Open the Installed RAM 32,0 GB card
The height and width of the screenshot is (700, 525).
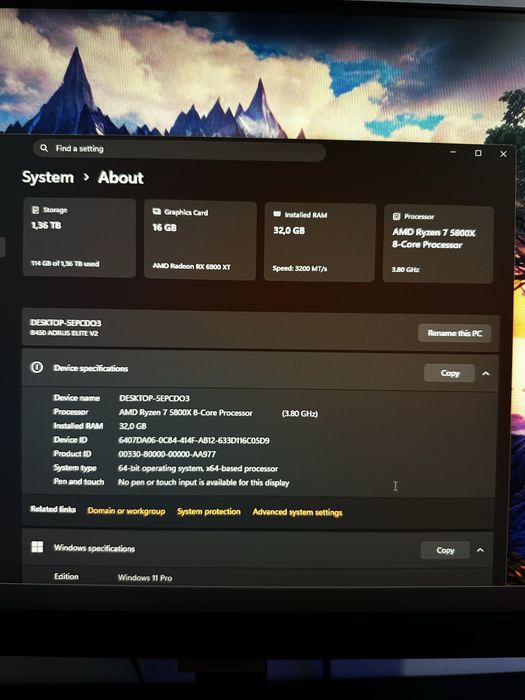click(320, 242)
